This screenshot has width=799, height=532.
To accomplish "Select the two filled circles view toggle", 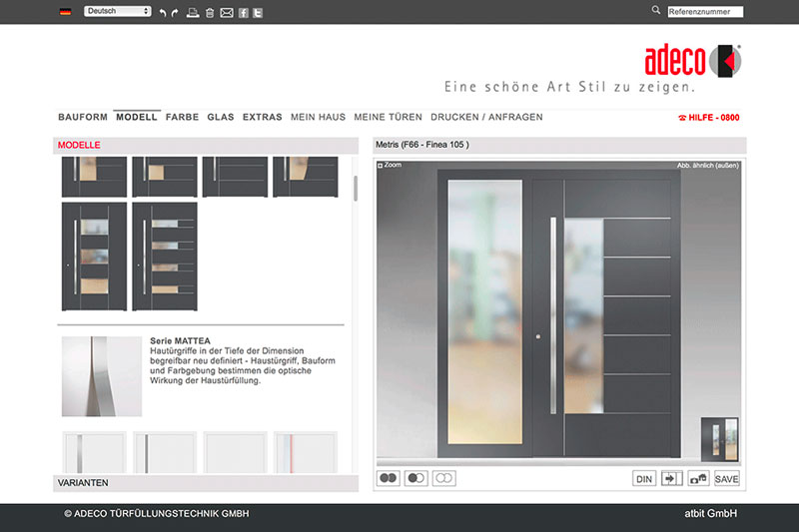I will point(389,479).
